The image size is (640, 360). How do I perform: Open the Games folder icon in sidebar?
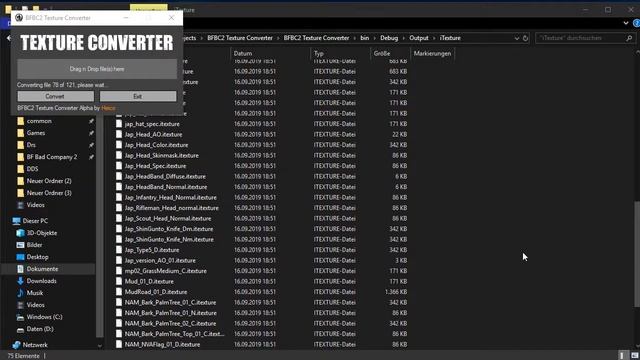pyautogui.click(x=20, y=133)
